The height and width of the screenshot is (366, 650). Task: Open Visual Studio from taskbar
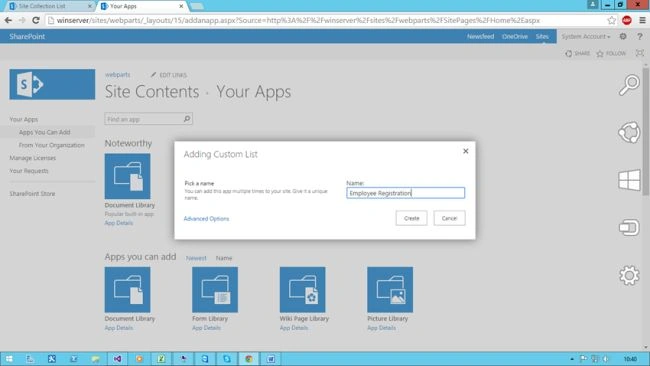[x=117, y=359]
